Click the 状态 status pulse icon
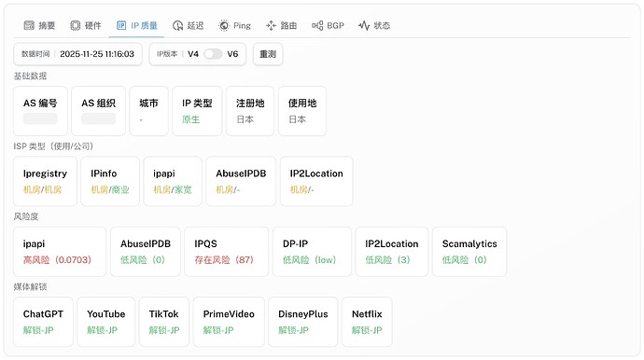Viewport: 644px width, 360px height. (364, 25)
